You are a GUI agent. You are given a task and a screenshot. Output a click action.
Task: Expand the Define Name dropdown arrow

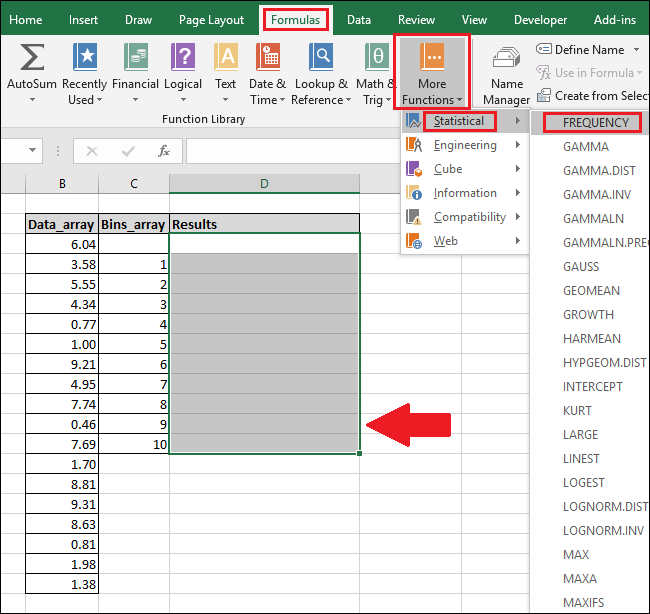click(x=635, y=49)
